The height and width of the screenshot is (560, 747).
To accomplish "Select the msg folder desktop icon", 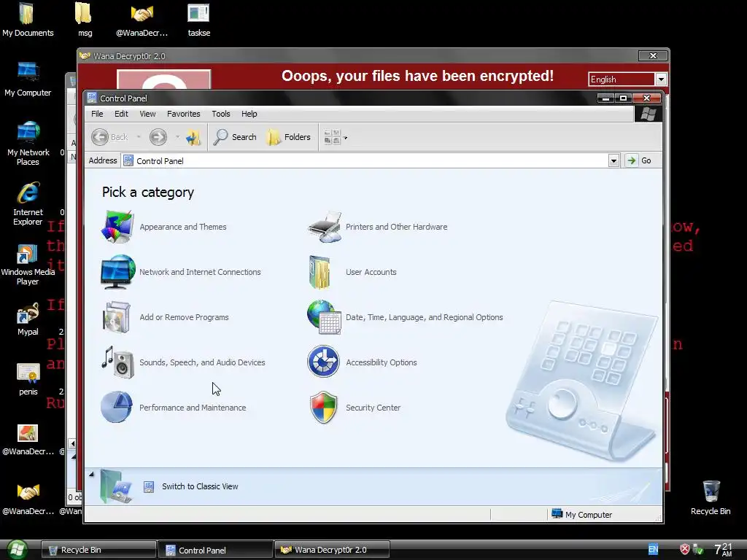I will coord(85,20).
